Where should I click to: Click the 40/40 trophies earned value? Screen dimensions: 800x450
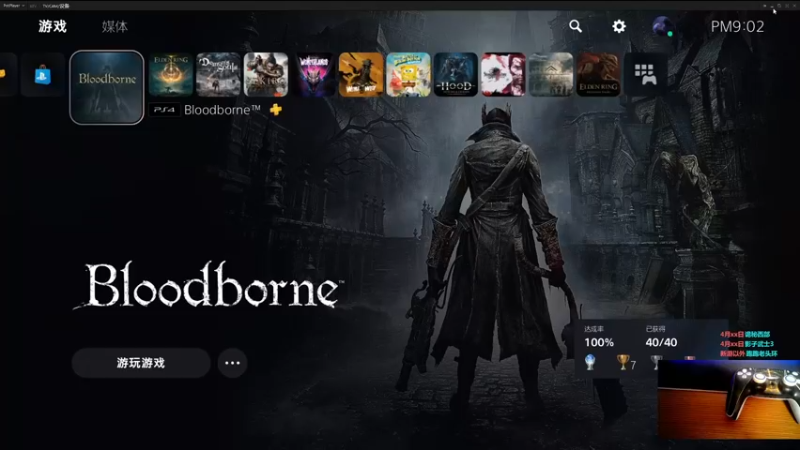point(661,342)
